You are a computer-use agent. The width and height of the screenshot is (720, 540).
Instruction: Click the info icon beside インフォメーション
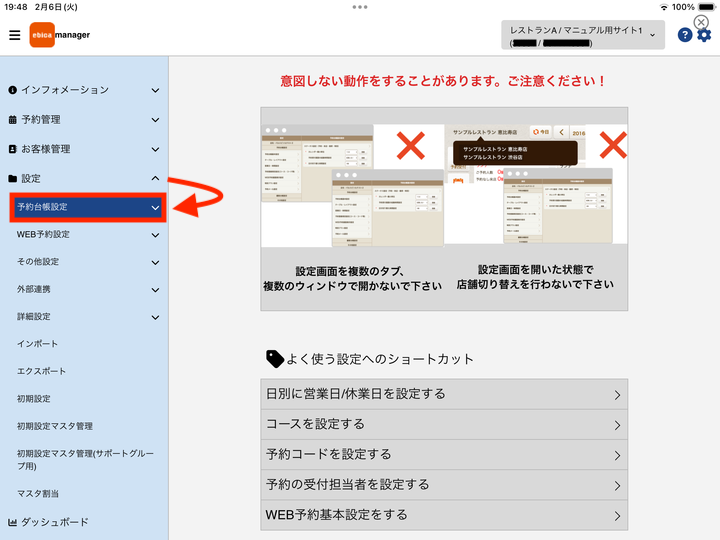(x=13, y=90)
